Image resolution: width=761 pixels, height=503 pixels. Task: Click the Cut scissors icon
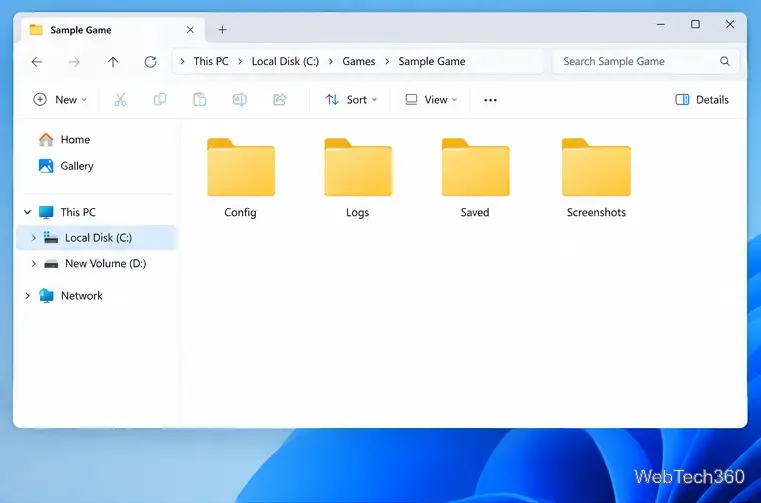[120, 100]
